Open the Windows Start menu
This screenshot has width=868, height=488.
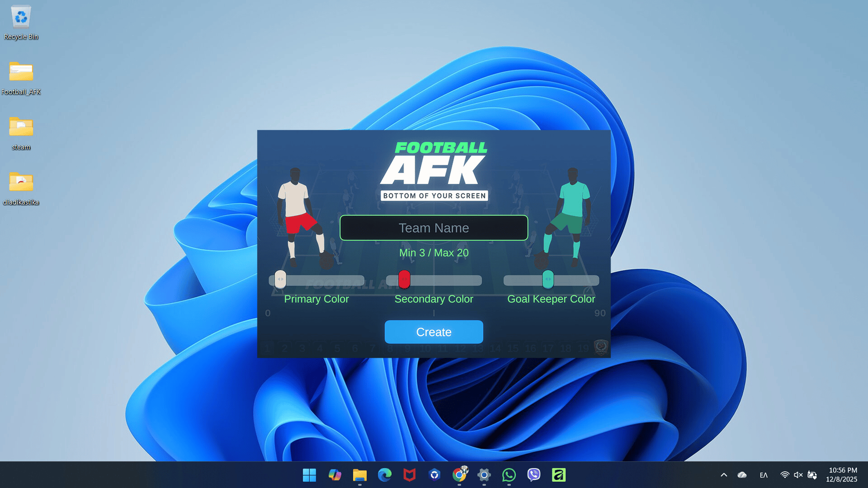click(x=309, y=475)
